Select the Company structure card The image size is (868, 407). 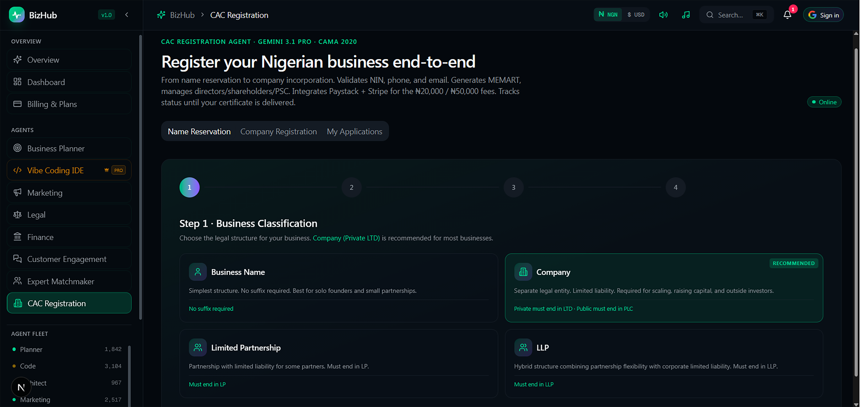click(664, 288)
